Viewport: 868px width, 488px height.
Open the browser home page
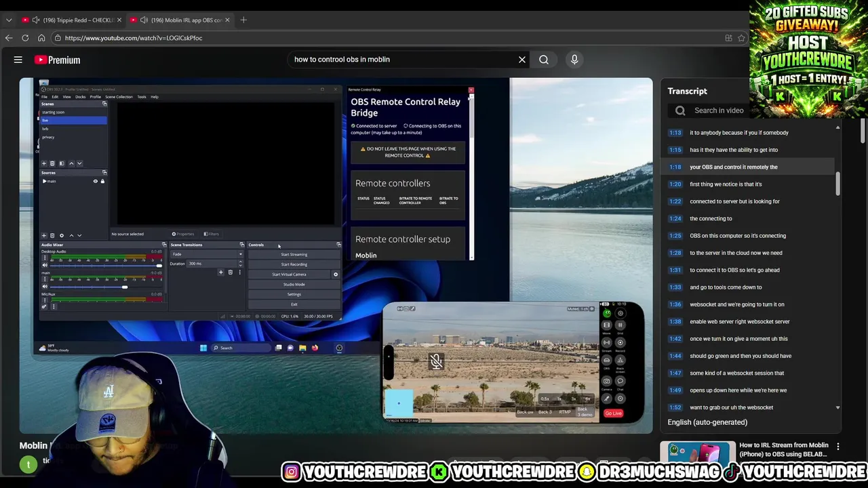[41, 38]
